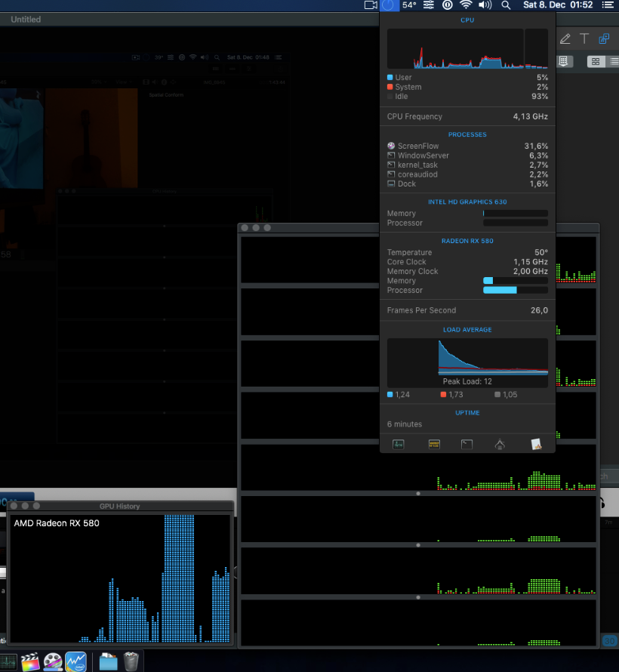Open Spotlight search in menu bar
The height and width of the screenshot is (672, 619).
[506, 5]
